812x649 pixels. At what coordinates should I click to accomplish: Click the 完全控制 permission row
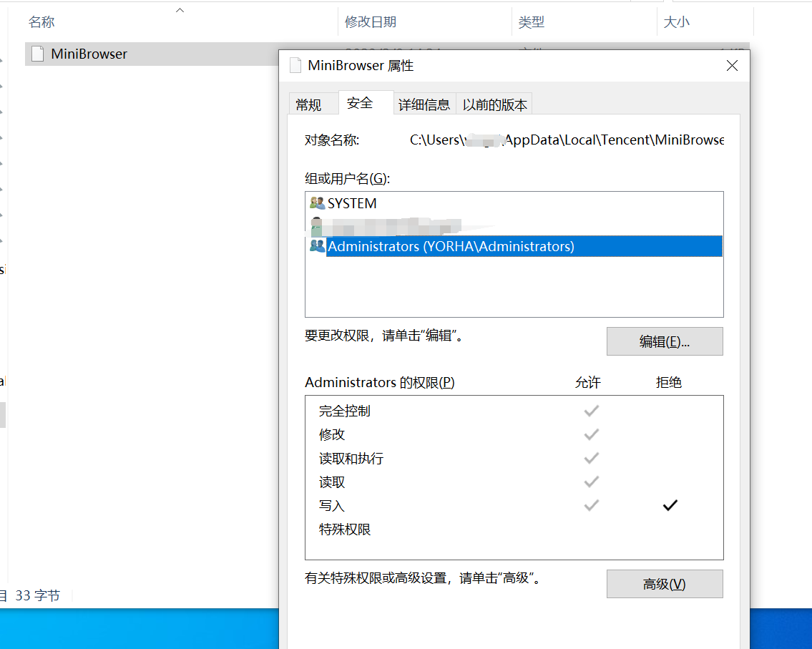(514, 411)
